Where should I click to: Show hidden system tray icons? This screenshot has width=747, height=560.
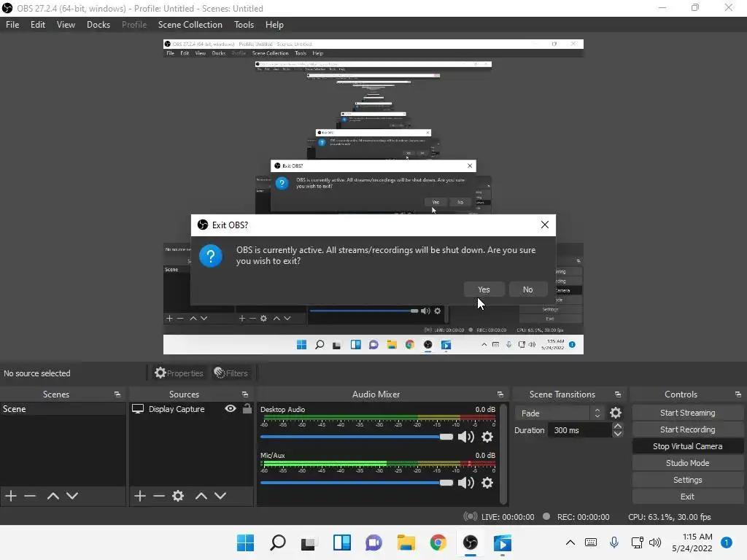(570, 542)
